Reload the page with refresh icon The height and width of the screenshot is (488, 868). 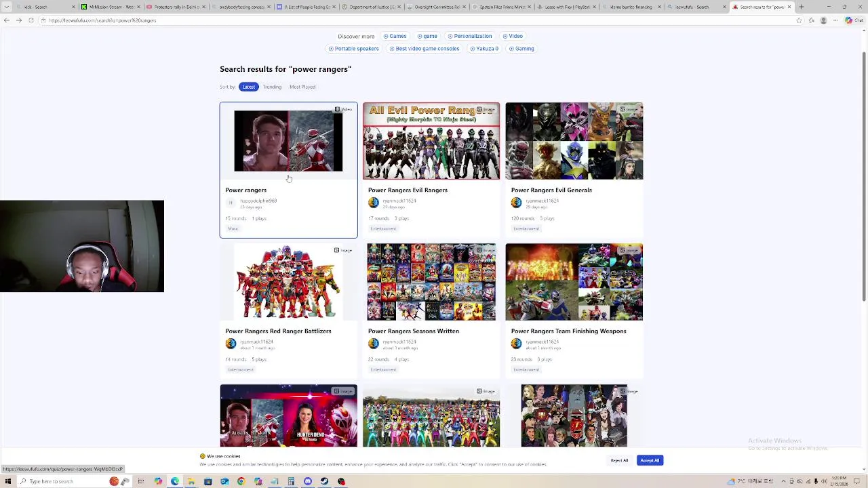pos(31,20)
